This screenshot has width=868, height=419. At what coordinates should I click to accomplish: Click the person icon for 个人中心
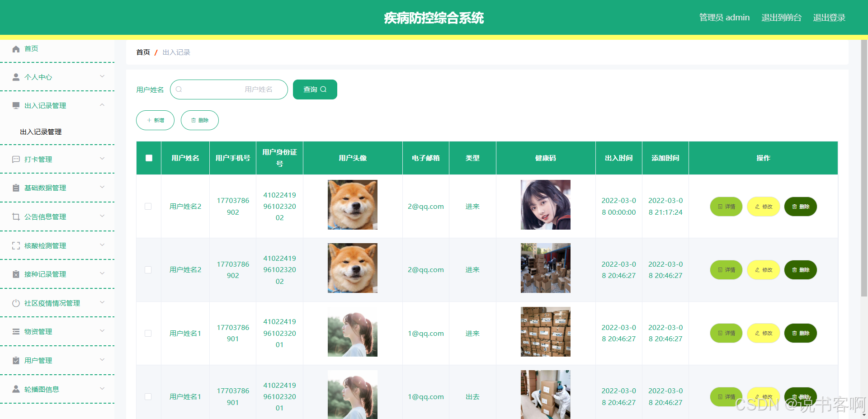pyautogui.click(x=16, y=77)
